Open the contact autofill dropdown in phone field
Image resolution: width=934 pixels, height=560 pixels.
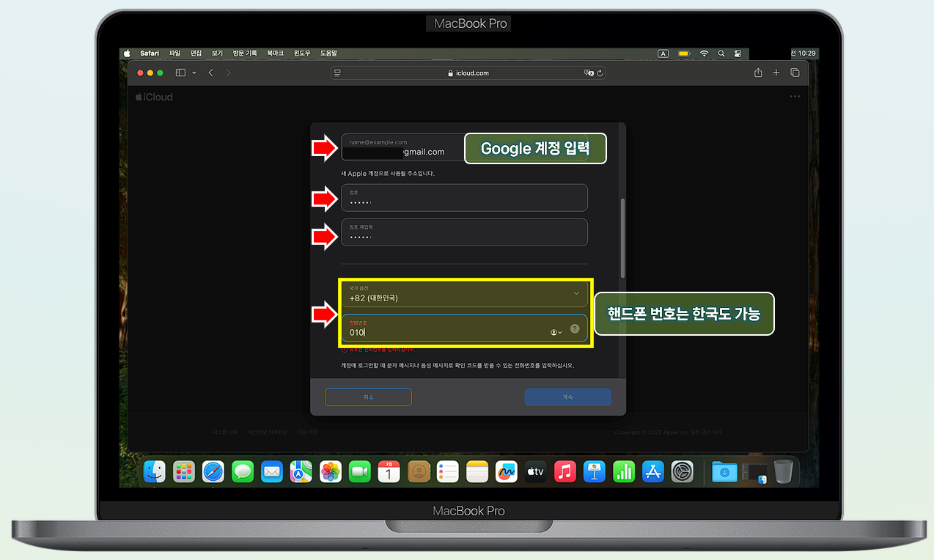(x=556, y=332)
